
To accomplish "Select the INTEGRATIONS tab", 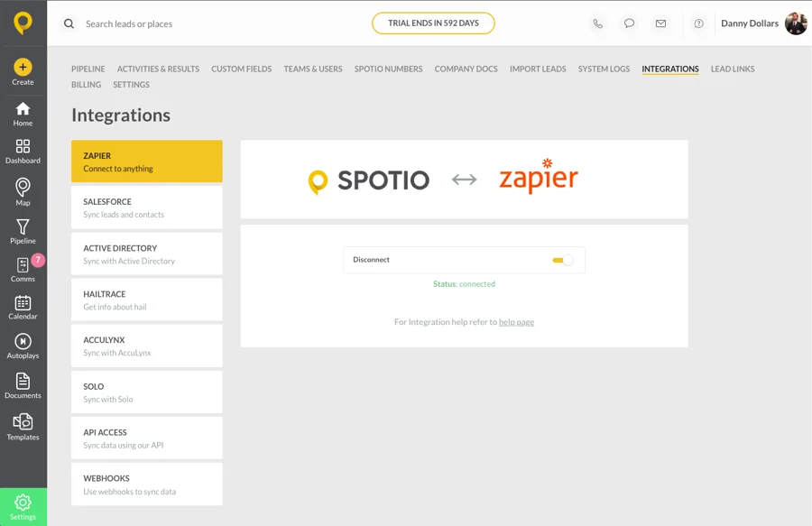I will pos(670,69).
